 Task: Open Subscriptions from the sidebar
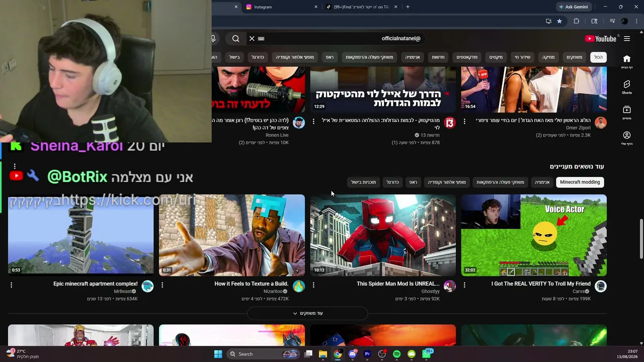click(x=626, y=113)
